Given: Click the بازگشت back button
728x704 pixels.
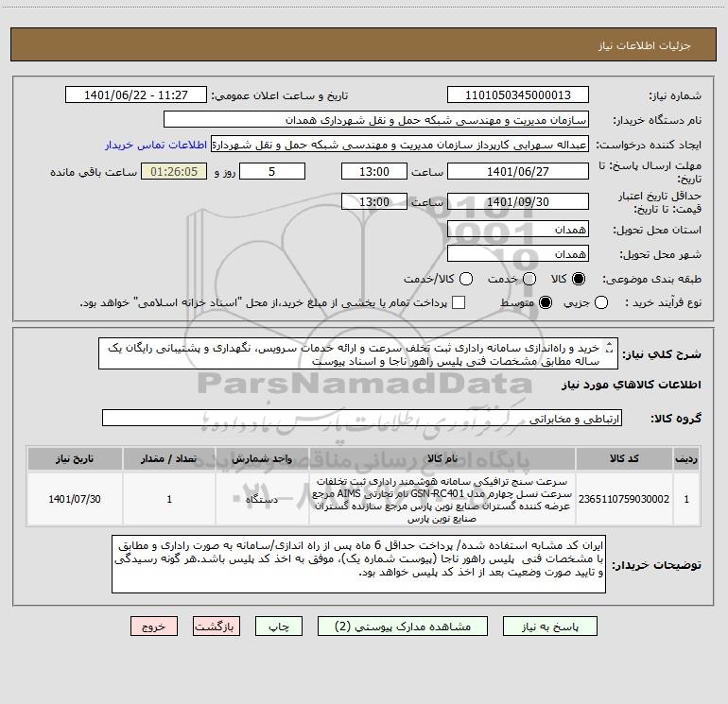Looking at the screenshot, I should [217, 627].
